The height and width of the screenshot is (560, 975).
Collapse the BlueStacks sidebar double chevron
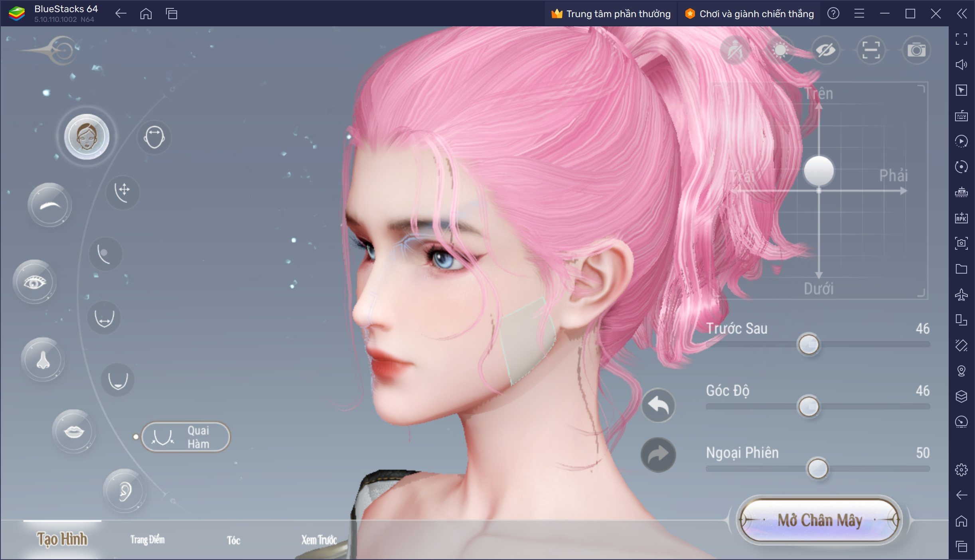pos(962,14)
